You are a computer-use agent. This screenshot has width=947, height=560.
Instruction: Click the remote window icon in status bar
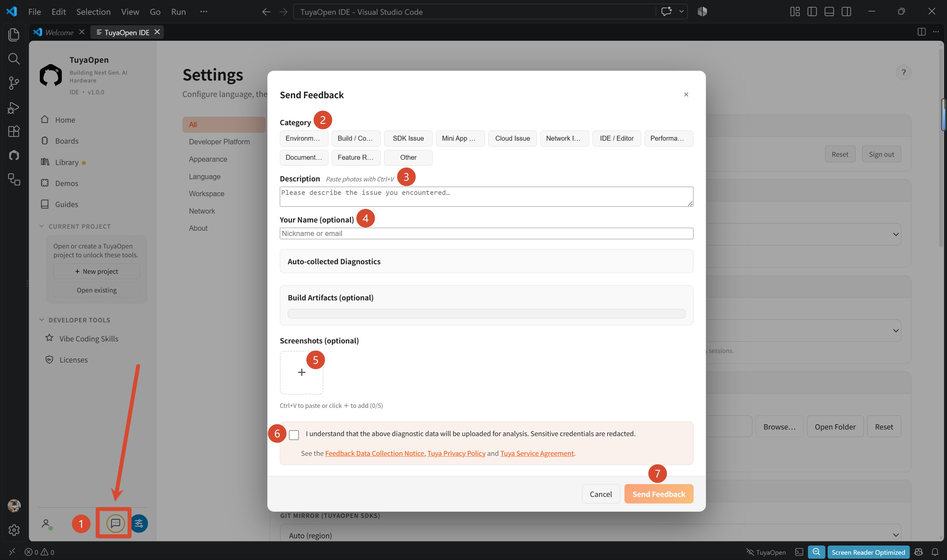click(x=12, y=552)
